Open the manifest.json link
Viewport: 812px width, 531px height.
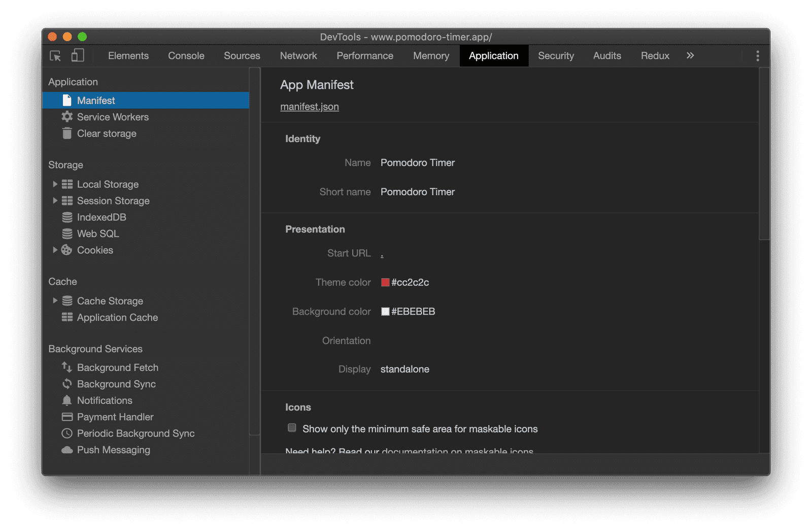(309, 107)
